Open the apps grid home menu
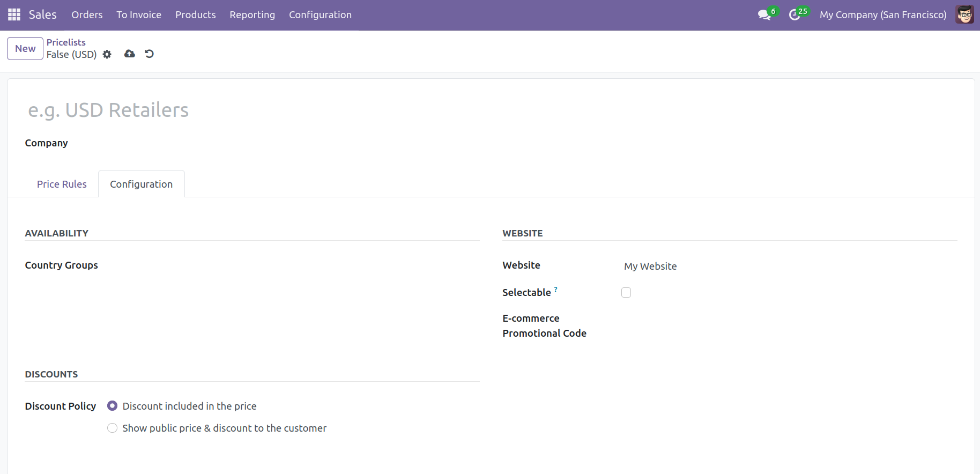The image size is (980, 474). pyautogui.click(x=14, y=14)
